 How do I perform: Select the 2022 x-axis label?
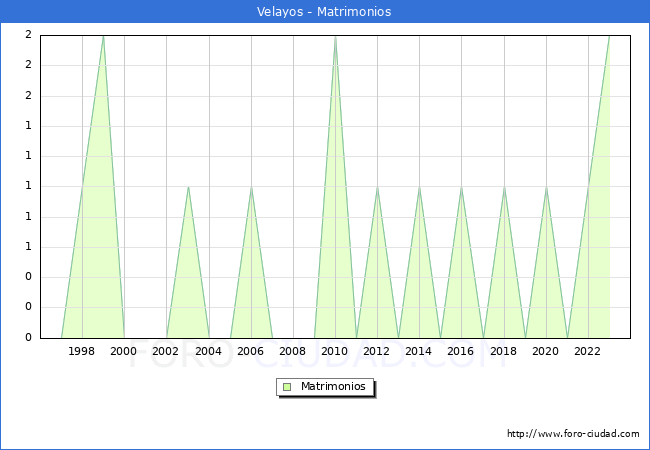587,351
